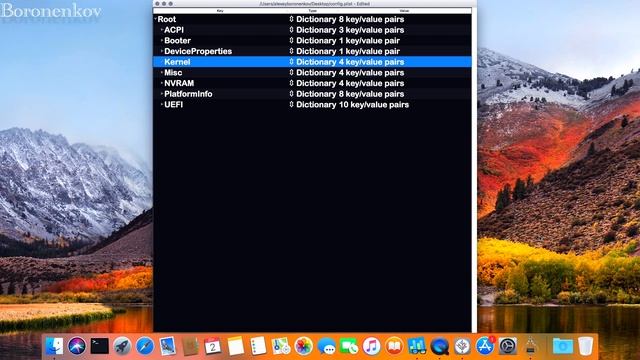Collapse the Root disclosure triangle

pos(156,19)
